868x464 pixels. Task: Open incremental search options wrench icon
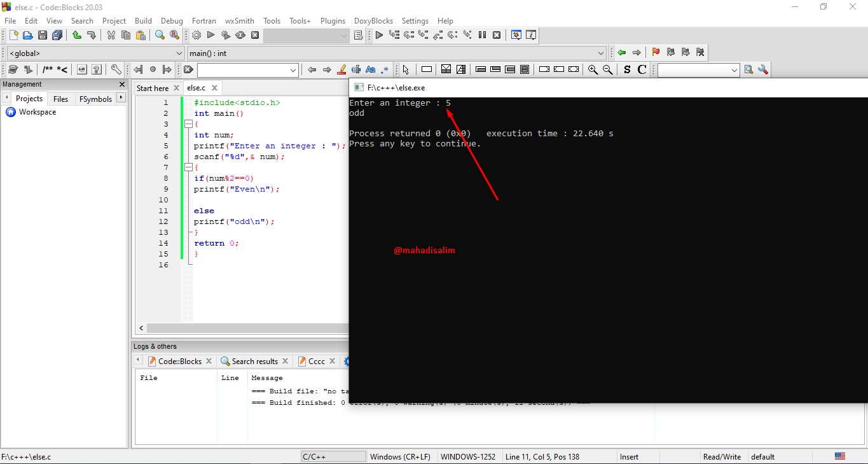pos(763,70)
